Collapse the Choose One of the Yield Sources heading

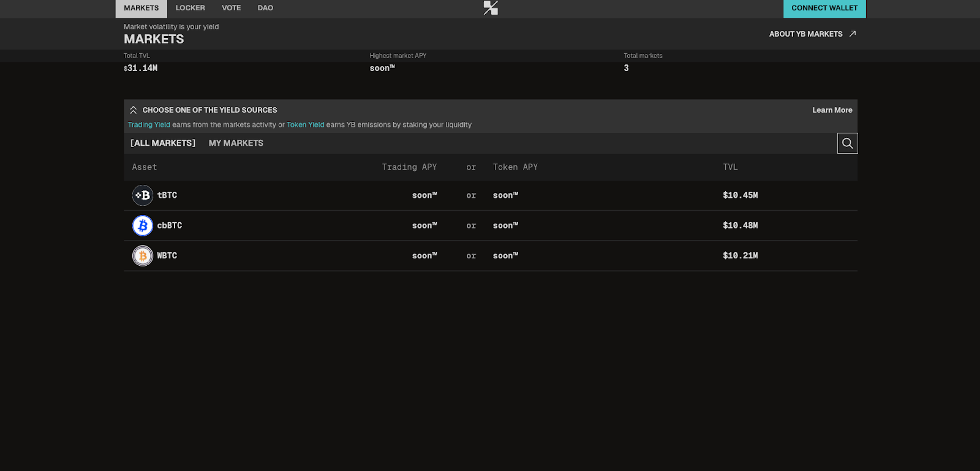209,110
